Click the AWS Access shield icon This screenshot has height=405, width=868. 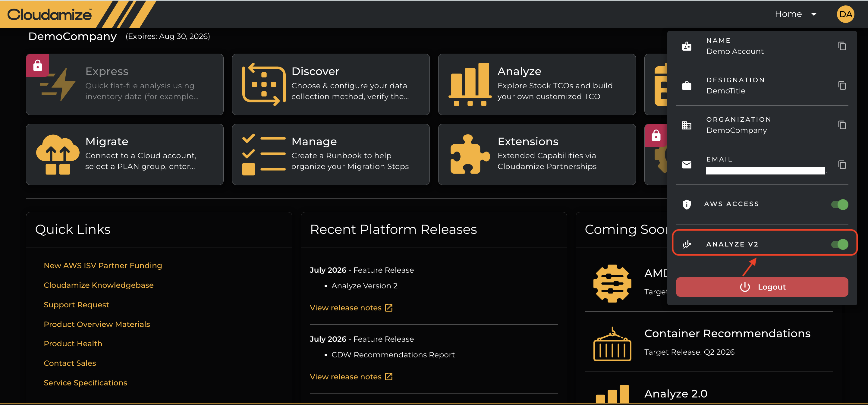point(686,204)
